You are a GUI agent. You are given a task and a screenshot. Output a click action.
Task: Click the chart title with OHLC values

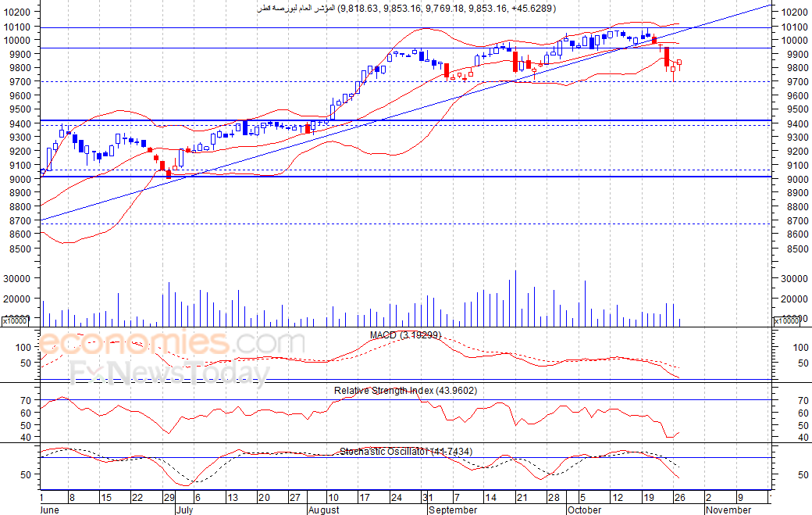coord(407,9)
